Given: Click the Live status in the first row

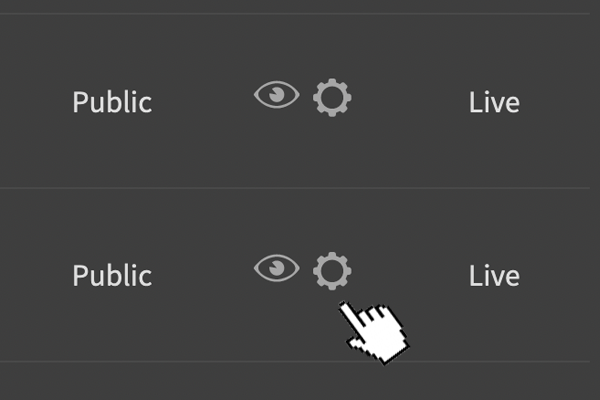Looking at the screenshot, I should tap(494, 102).
